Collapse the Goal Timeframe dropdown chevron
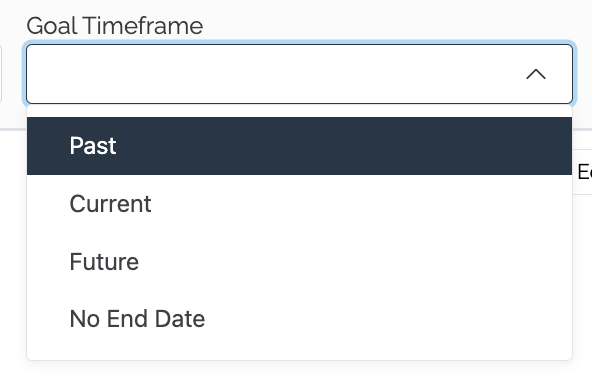 (x=536, y=74)
